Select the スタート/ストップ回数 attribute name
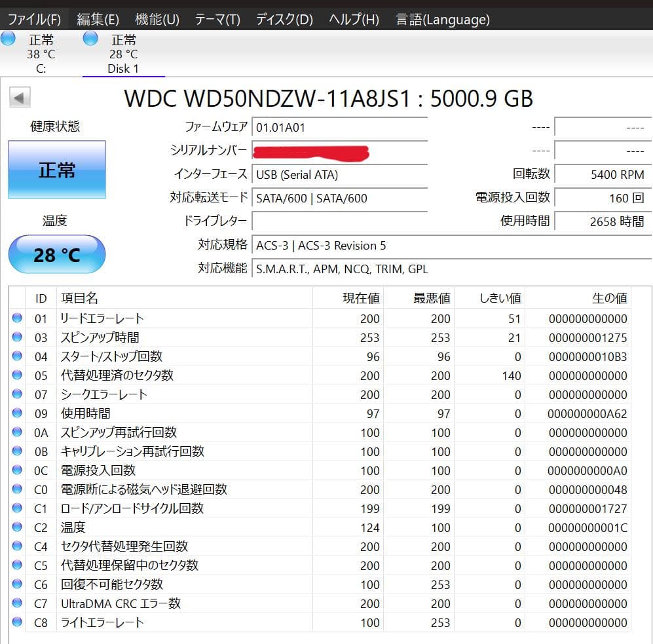Image resolution: width=653 pixels, height=644 pixels. click(111, 356)
